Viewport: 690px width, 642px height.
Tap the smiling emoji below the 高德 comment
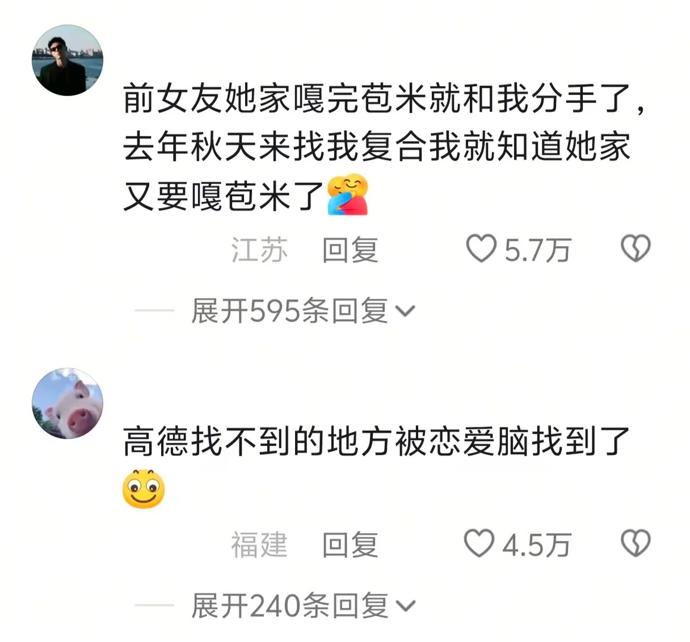click(x=143, y=489)
